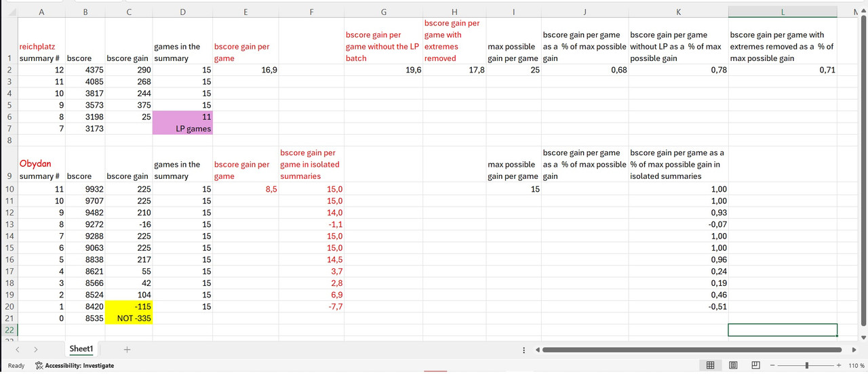Select row 8 header
This screenshot has width=868, height=374.
pyautogui.click(x=8, y=140)
